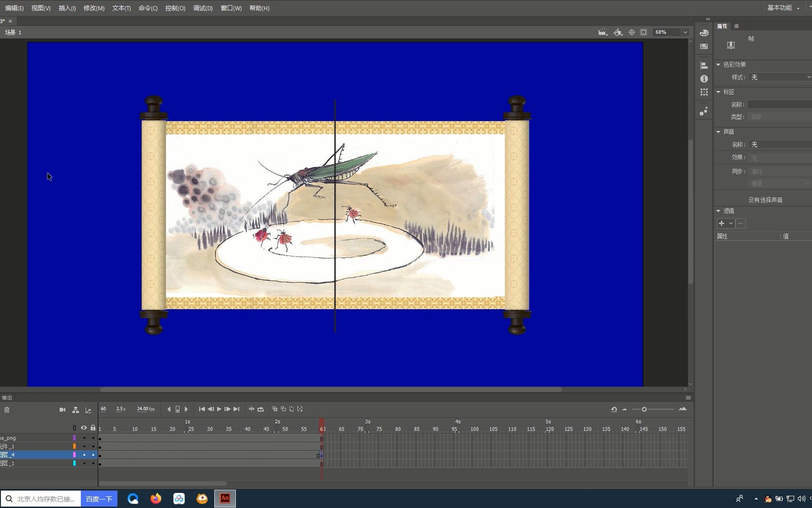The image size is (812, 508).
Task: Click the Modify Markers icon
Action: point(300,409)
